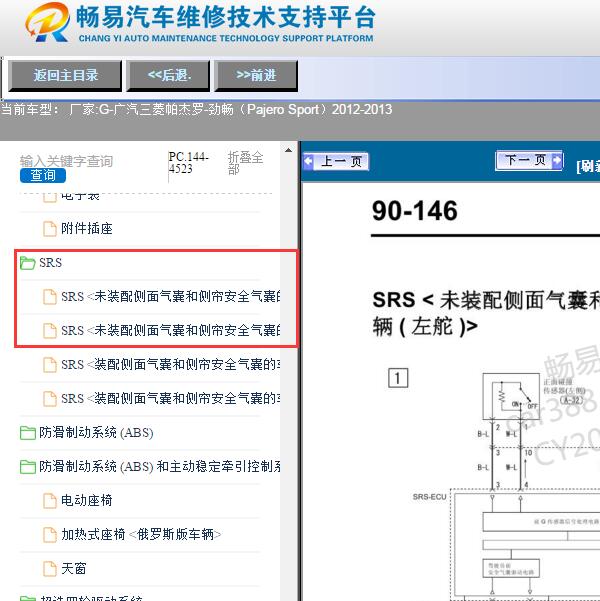Screen dimensions: 600x601
Task: Click the page icon beside 加热式座椅
Action: [50, 535]
